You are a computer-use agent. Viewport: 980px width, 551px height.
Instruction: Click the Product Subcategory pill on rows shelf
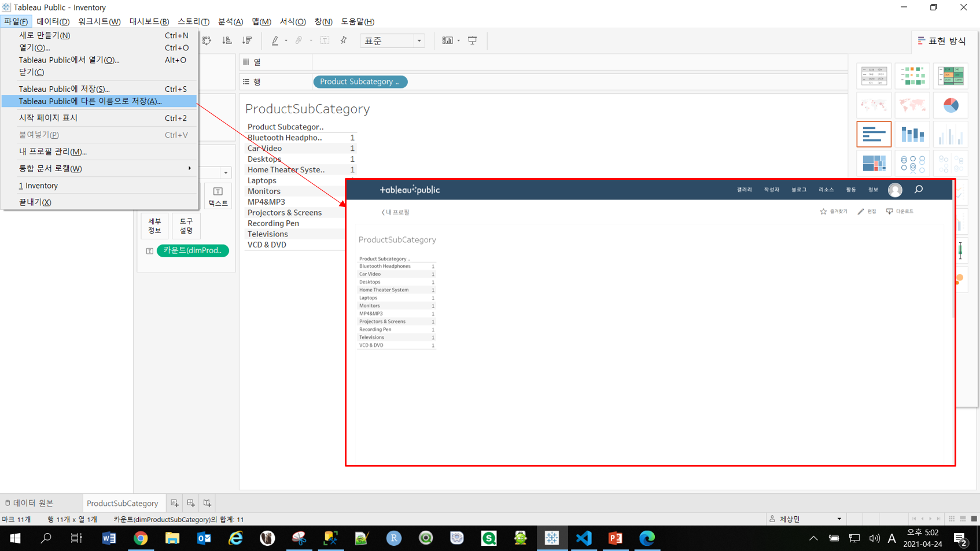coord(360,82)
